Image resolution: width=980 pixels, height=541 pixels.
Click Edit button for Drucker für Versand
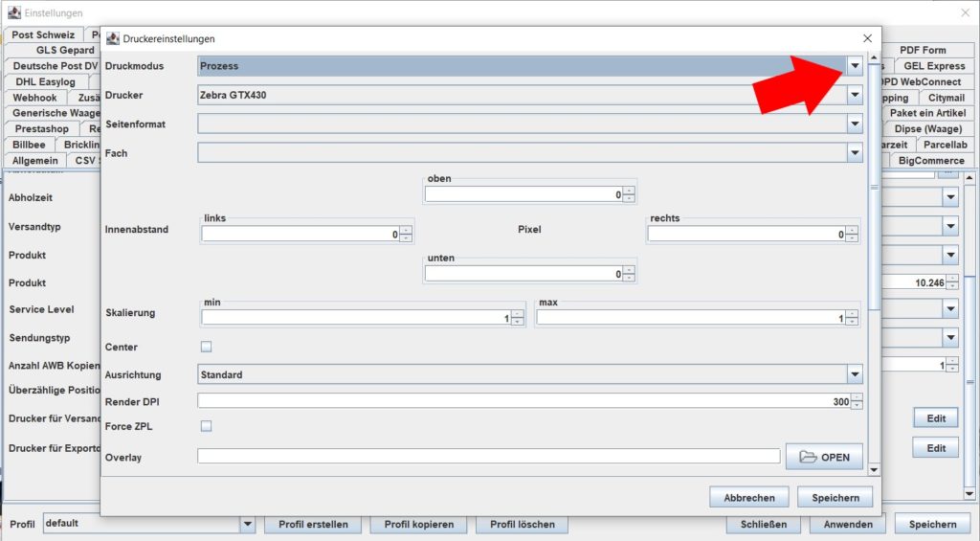coord(936,418)
